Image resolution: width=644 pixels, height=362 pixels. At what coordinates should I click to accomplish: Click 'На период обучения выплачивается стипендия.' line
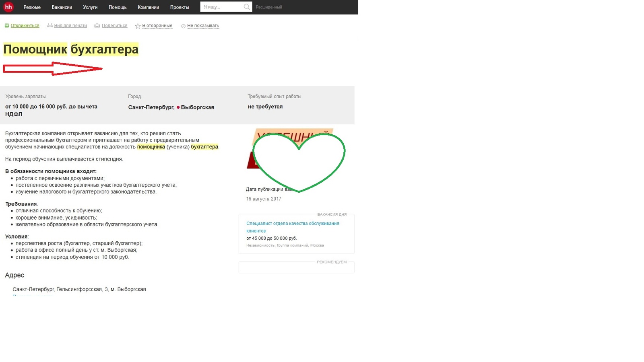(x=64, y=159)
